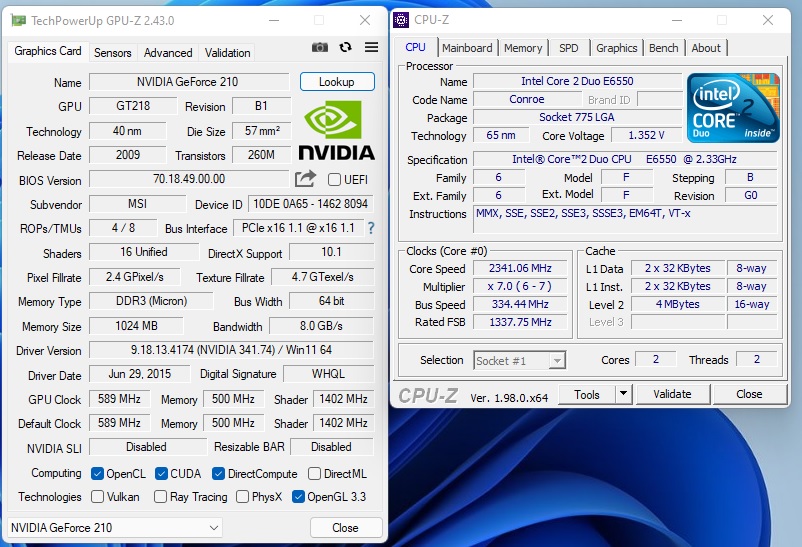
Task: Toggle the CUDA checkbox
Action: pyautogui.click(x=161, y=474)
